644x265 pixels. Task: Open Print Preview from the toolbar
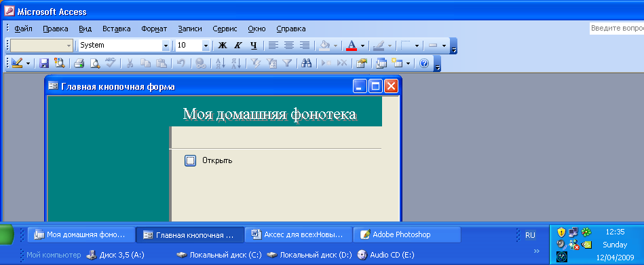tap(95, 63)
